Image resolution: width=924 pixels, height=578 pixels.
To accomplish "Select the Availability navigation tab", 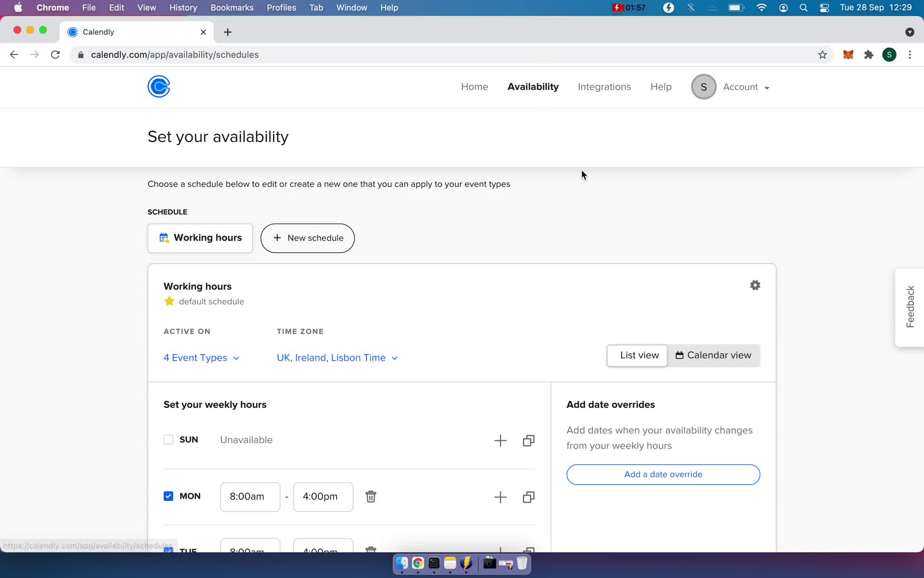I will click(x=533, y=87).
